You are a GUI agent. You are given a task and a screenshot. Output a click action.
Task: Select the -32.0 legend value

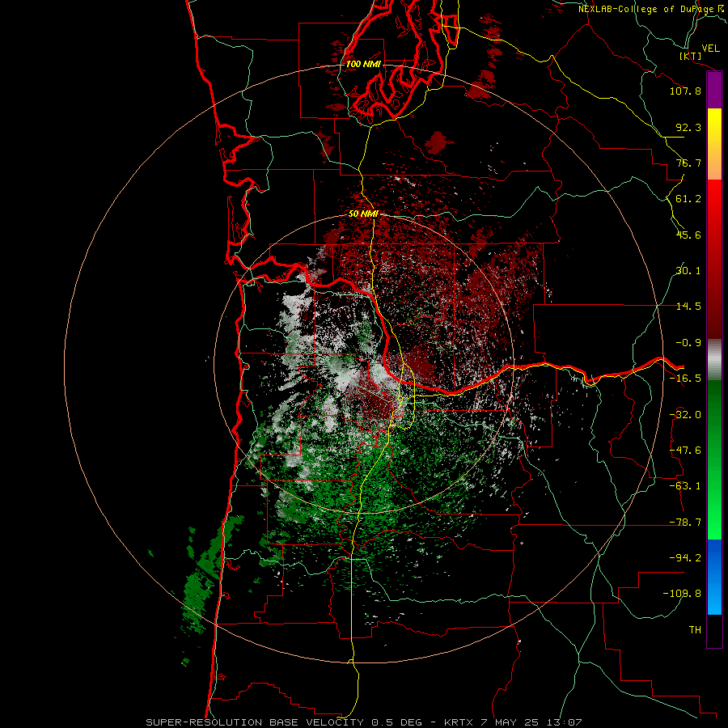click(685, 415)
